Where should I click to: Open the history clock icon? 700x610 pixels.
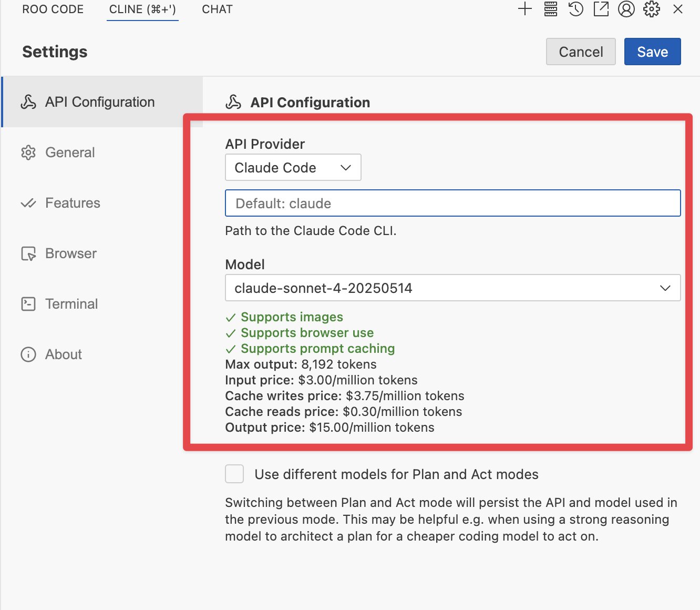point(576,9)
